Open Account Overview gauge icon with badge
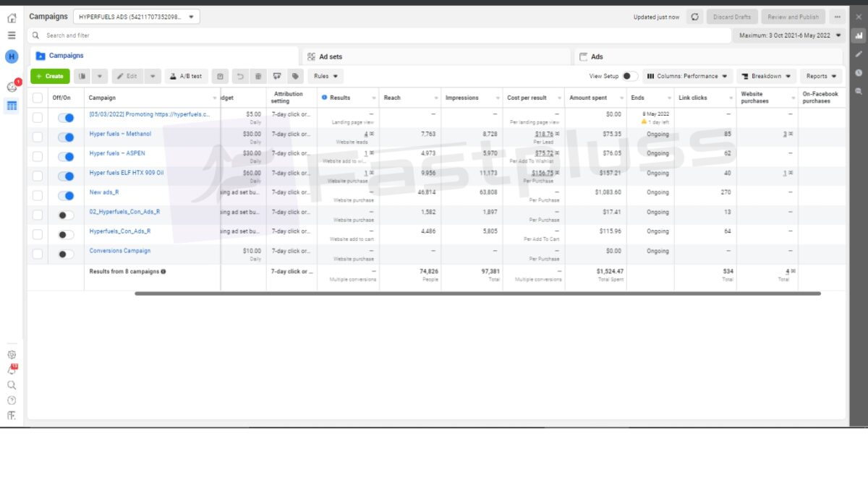Viewport: 868px width, 488px height. pyautogui.click(x=12, y=87)
